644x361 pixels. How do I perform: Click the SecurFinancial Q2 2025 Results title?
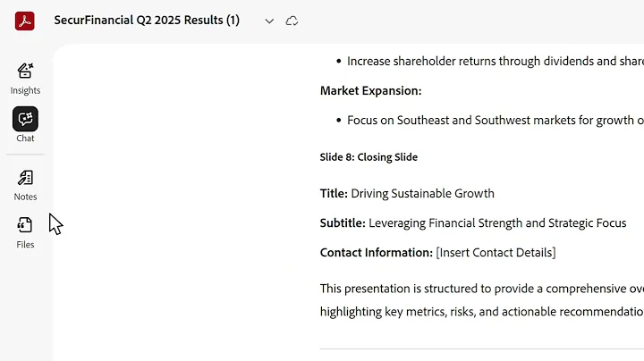tap(147, 21)
